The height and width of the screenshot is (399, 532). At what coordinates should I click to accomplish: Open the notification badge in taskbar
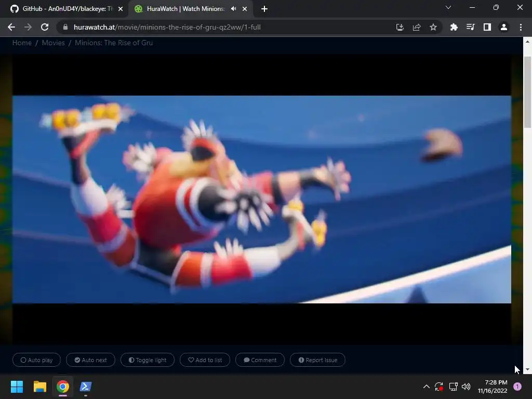coord(517,387)
